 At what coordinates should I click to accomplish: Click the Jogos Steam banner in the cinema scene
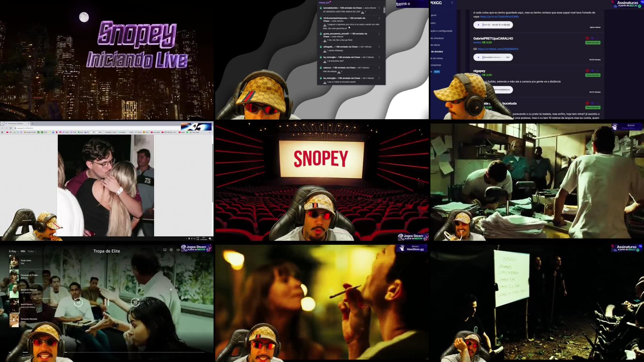pyautogui.click(x=413, y=237)
